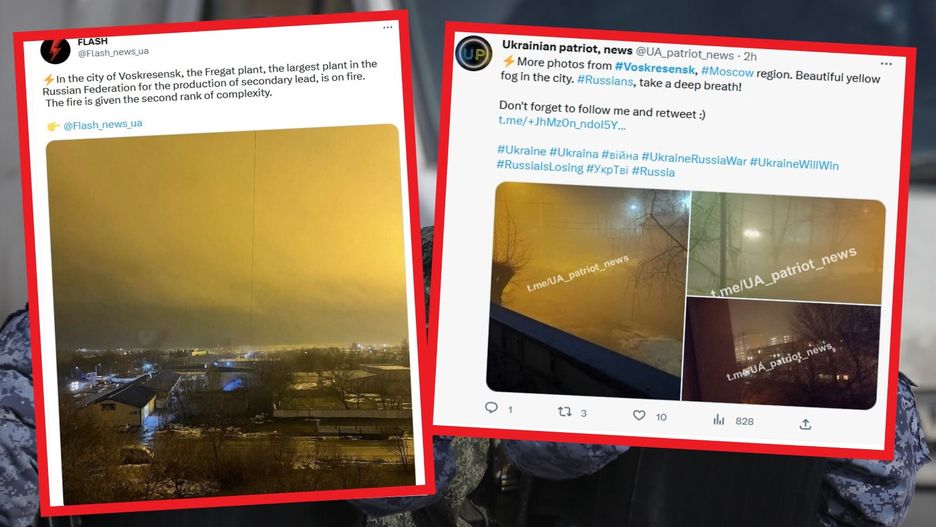The width and height of the screenshot is (936, 527).
Task: Open the #Moscow hashtag link
Action: (x=727, y=72)
